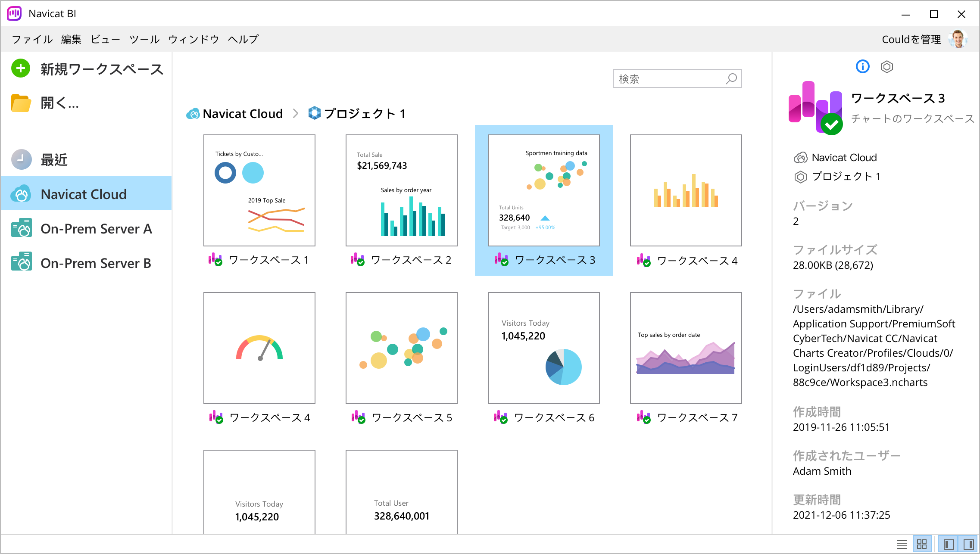Click the breadcrumb chevron after Navicat Cloud
980x554 pixels.
296,113
